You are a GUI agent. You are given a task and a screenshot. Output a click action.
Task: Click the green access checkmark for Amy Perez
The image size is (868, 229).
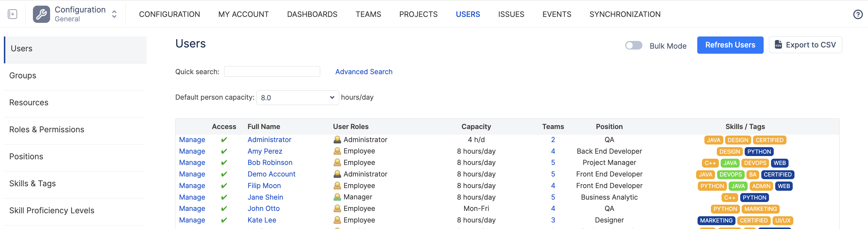[x=224, y=151]
